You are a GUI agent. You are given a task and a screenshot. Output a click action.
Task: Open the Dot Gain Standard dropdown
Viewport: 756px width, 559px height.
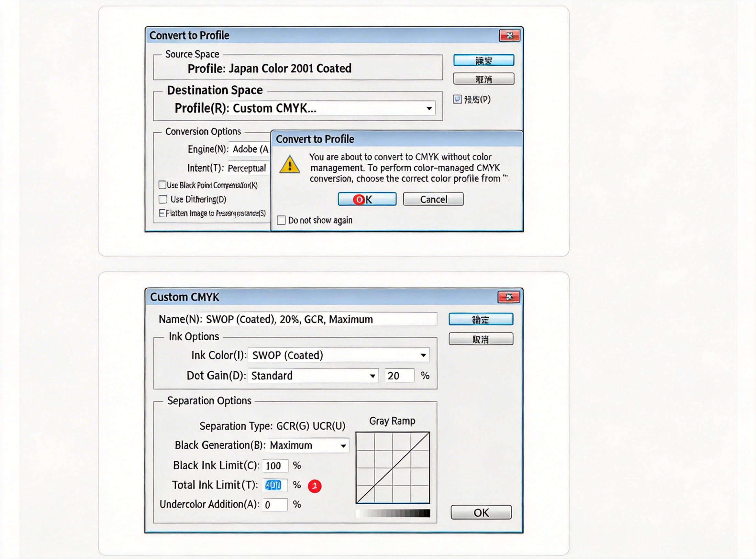372,376
